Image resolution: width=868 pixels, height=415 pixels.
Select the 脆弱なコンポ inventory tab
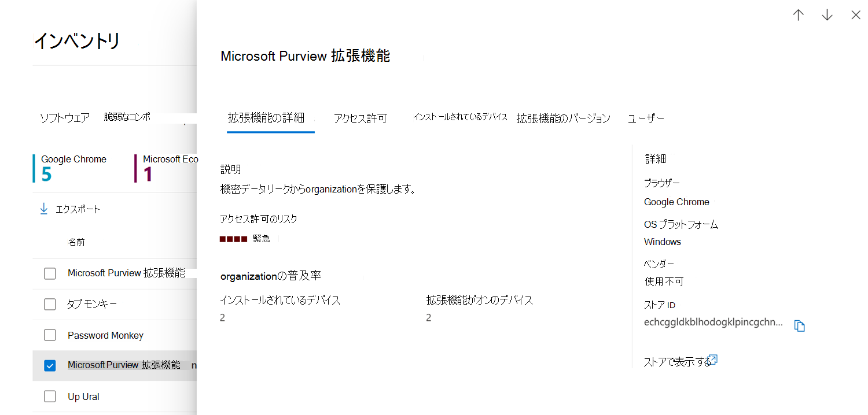pyautogui.click(x=127, y=117)
